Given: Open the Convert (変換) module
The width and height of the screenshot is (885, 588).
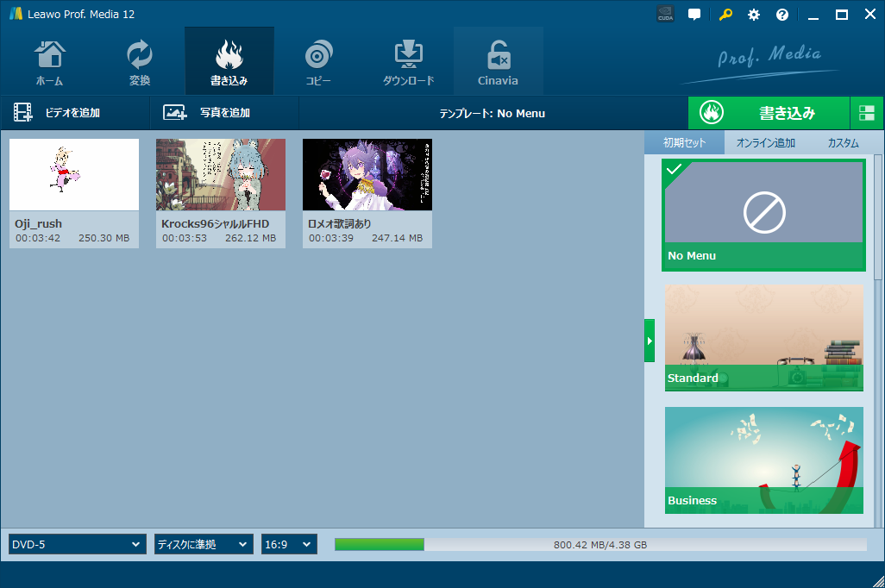Looking at the screenshot, I should point(139,62).
